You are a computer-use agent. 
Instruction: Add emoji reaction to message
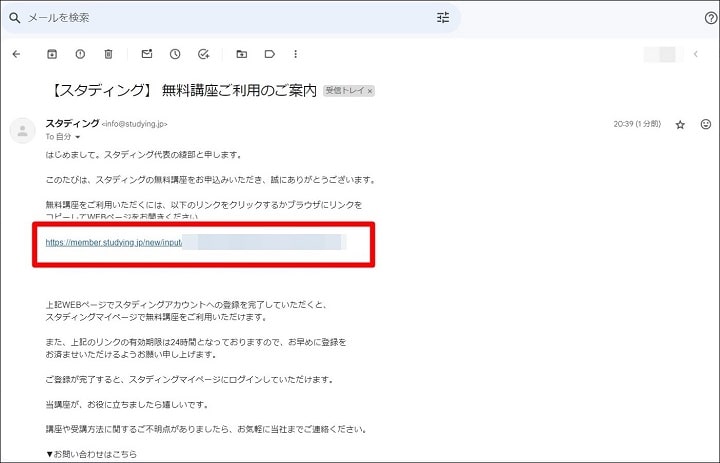tap(706, 124)
